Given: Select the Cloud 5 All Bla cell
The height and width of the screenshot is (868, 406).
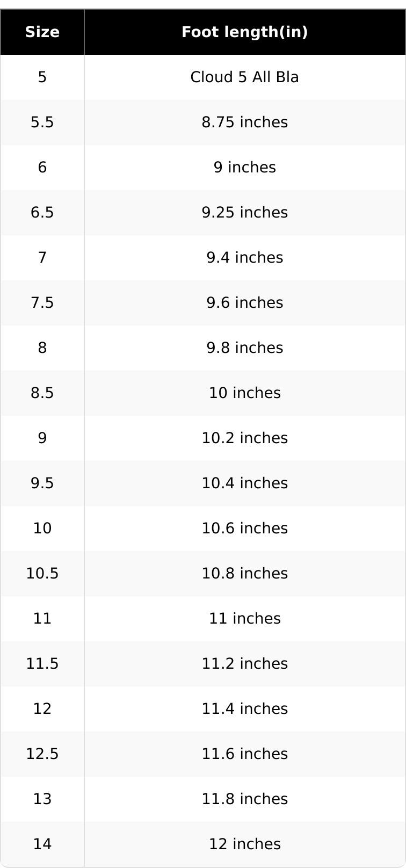Looking at the screenshot, I should click(x=244, y=77).
